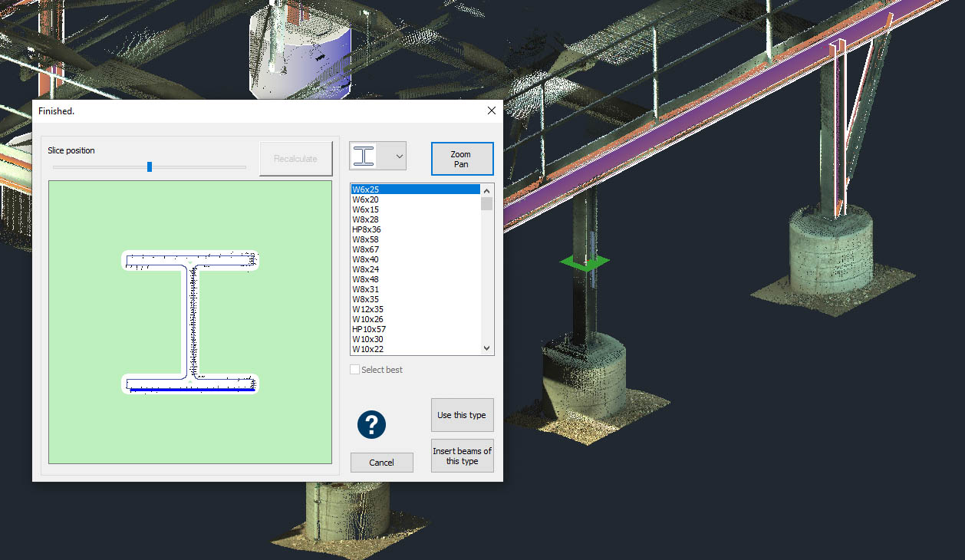
Task: Select W6x25 in the profile list
Action: click(x=415, y=189)
